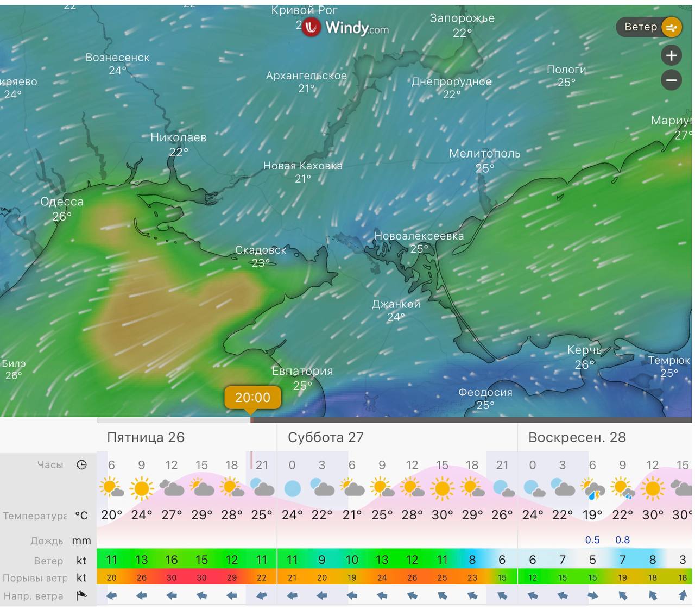Image resolution: width=695 pixels, height=616 pixels.
Task: Click Friday 6 hour wind direction arrow
Action: pos(111,596)
